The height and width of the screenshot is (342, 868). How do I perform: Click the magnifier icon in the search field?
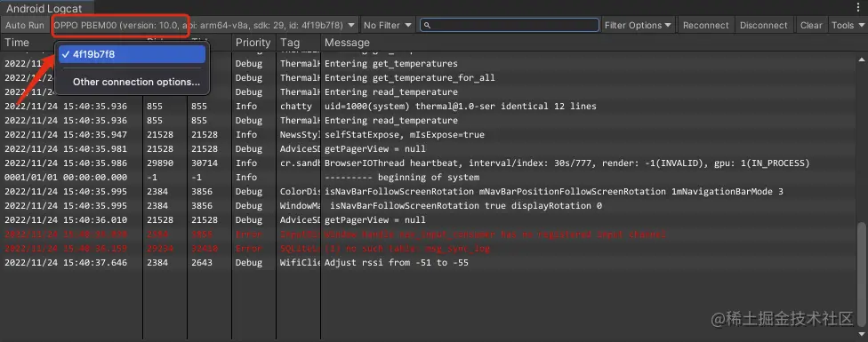point(428,26)
